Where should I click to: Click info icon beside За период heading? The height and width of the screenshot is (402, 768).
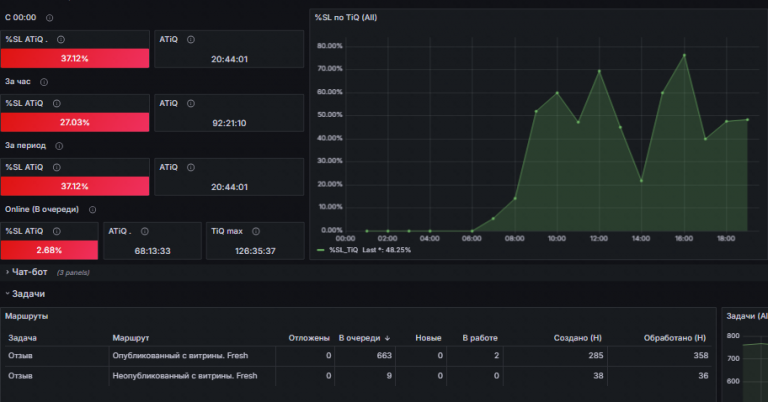click(59, 146)
